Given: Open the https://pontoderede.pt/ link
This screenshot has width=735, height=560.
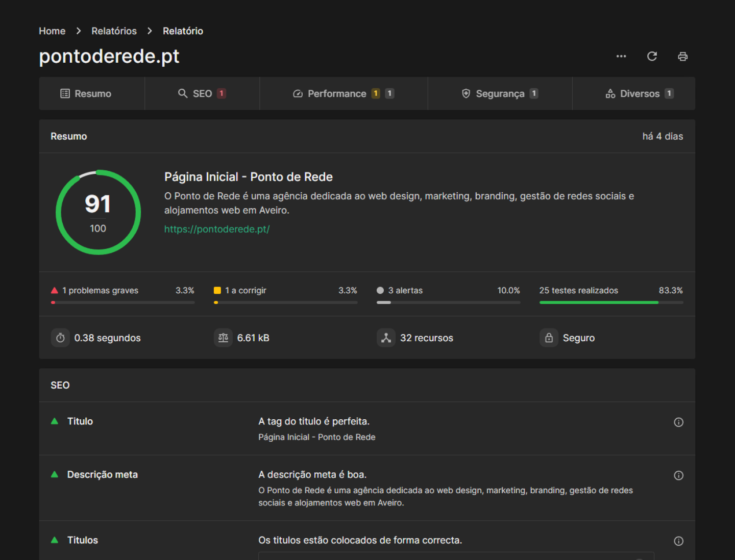Looking at the screenshot, I should pos(217,229).
